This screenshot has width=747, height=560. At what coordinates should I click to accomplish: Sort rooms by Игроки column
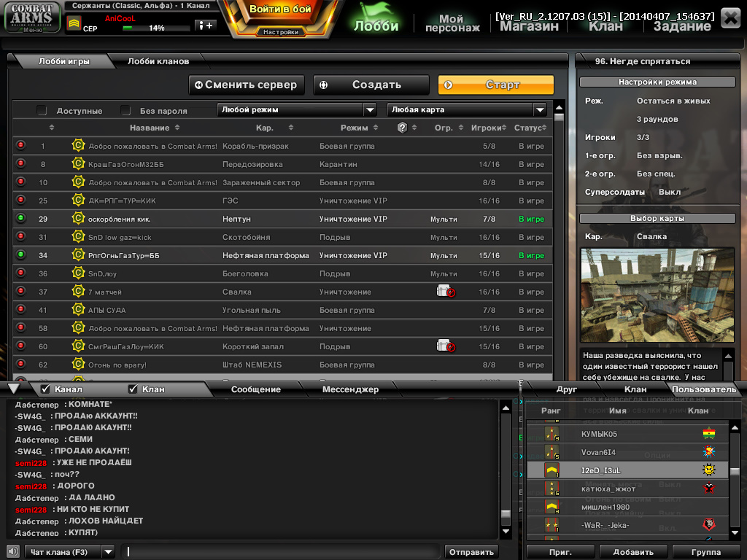(x=489, y=128)
